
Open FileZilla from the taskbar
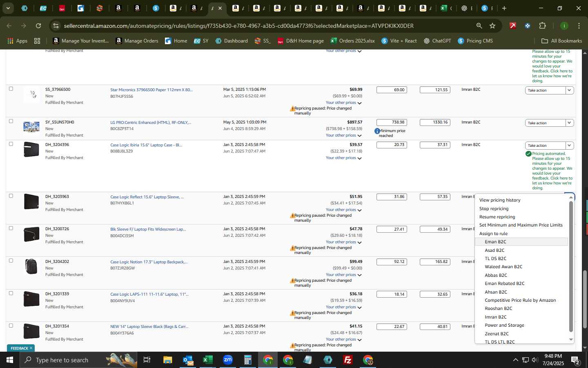point(348,360)
